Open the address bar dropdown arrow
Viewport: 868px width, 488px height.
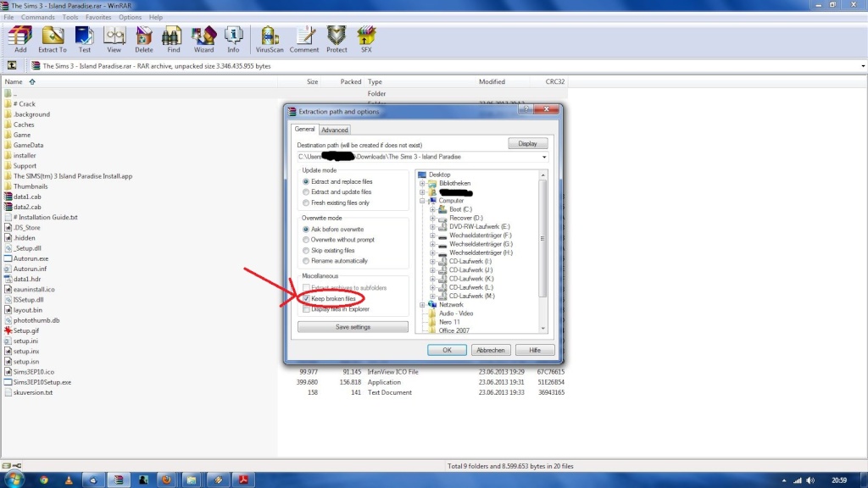click(x=862, y=66)
